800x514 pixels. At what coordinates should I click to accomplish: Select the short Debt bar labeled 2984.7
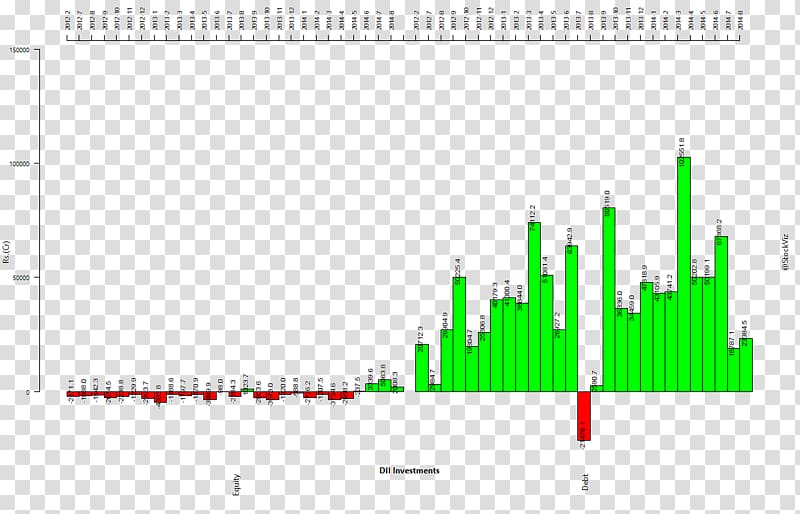435,388
